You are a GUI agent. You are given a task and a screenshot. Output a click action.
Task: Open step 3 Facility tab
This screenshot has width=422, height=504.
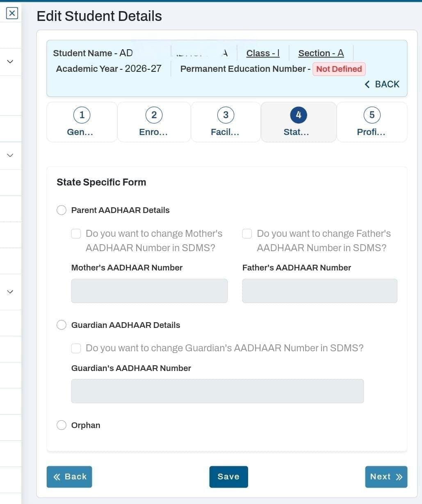[225, 122]
